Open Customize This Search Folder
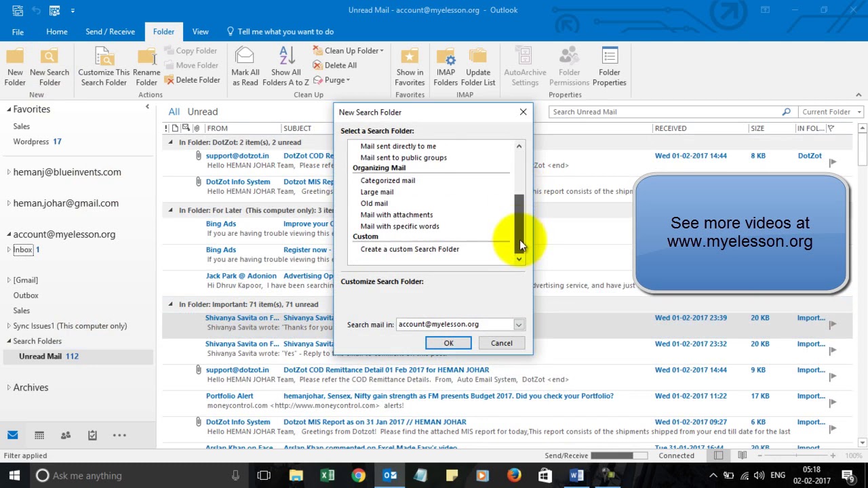868x488 pixels. (104, 67)
